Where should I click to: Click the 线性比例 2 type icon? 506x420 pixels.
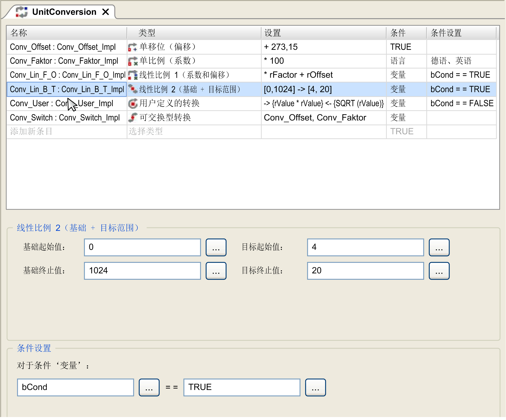[x=132, y=89]
